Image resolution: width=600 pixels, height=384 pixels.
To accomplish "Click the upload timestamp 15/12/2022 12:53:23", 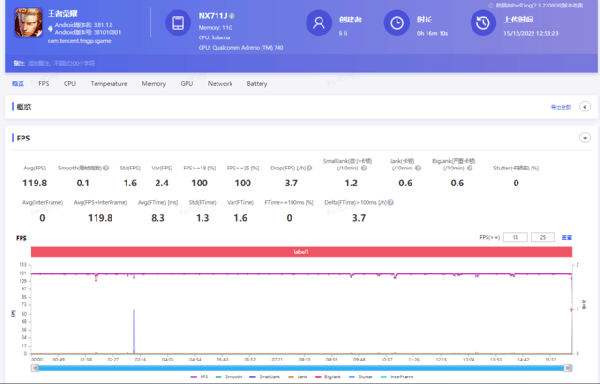I will (x=530, y=33).
